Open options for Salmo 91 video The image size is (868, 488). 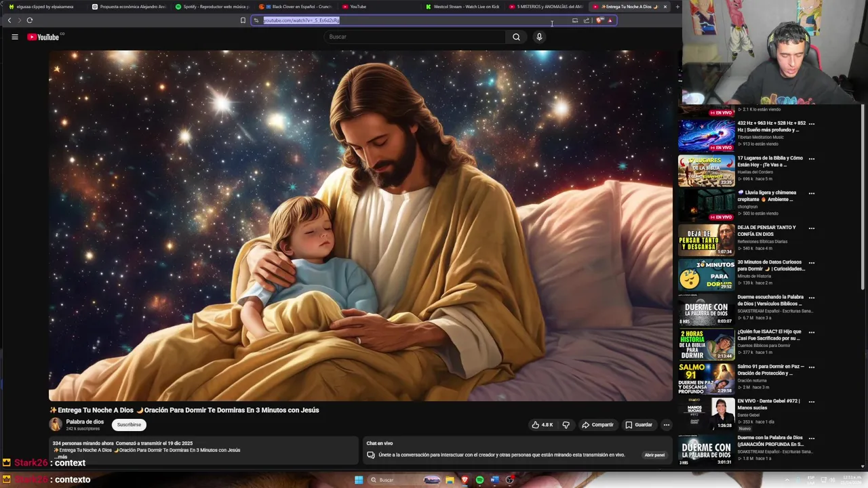point(812,367)
